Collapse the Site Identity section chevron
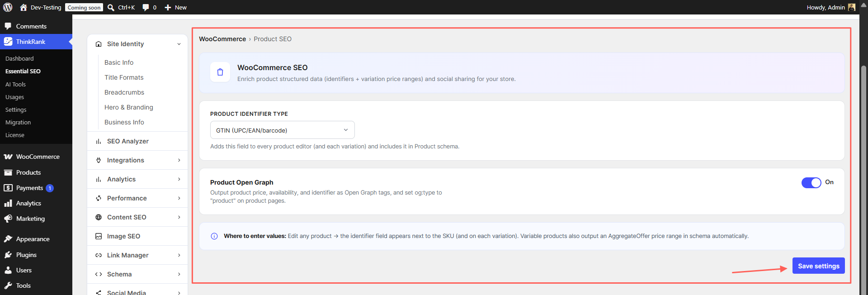 (x=179, y=44)
